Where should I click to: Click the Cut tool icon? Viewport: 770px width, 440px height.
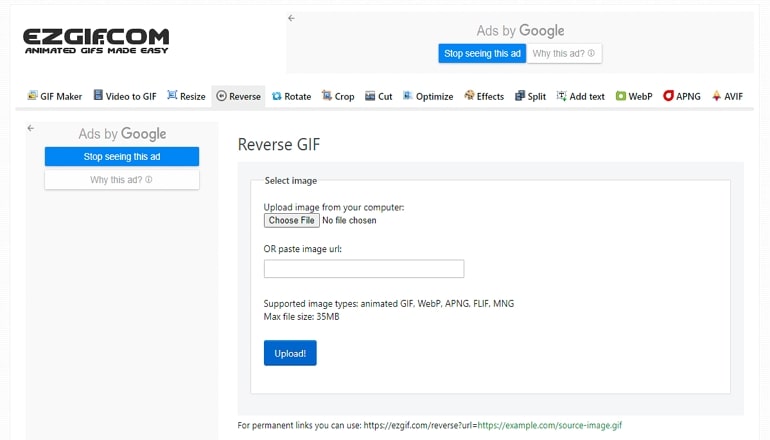[370, 96]
